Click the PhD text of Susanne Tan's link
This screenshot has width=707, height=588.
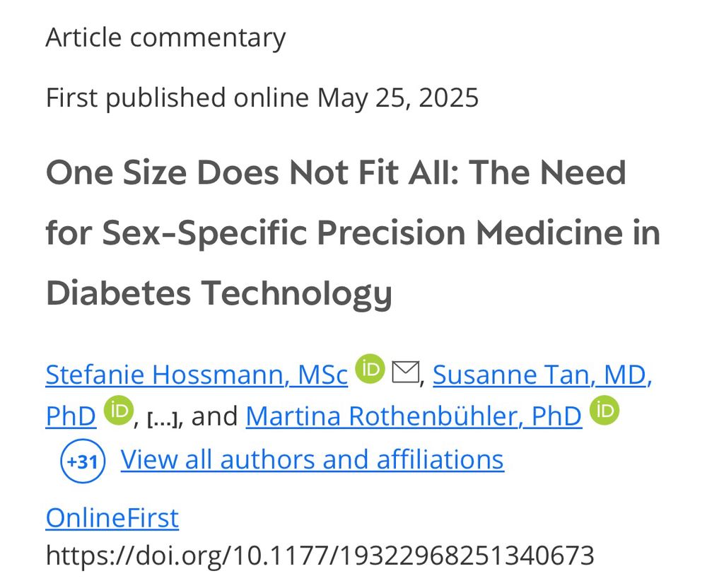click(x=71, y=416)
